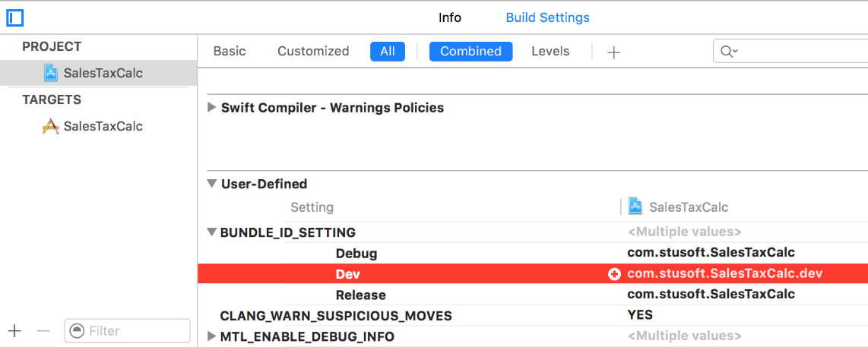Viewport: 868px width, 347px height.
Task: Click the search magnifier icon
Action: [728, 52]
